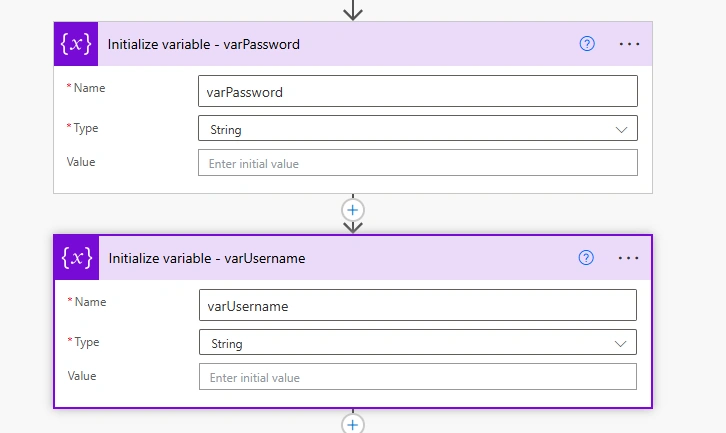Screen dimensions: 726x433
Task: Click the Value field for varUsername
Action: tap(418, 377)
